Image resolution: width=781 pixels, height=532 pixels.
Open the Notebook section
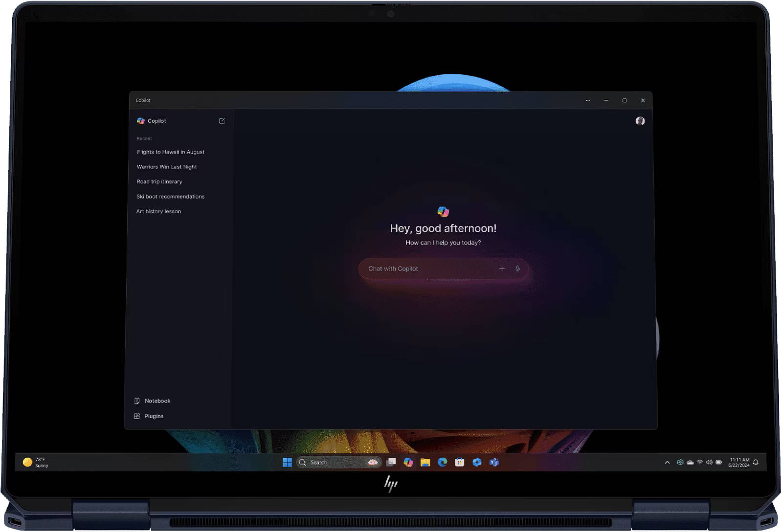(153, 401)
